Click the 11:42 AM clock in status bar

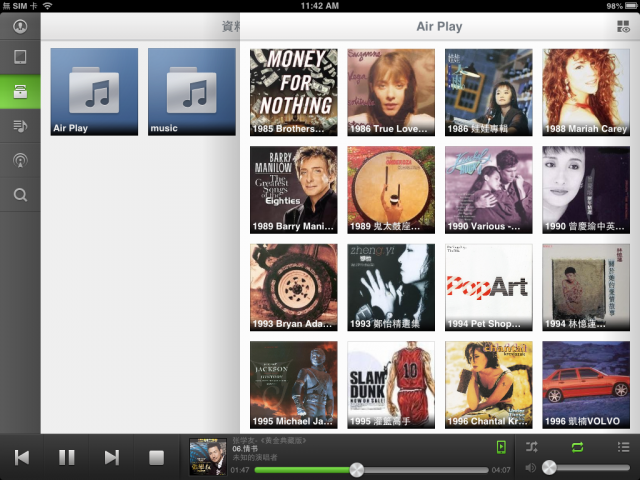tap(320, 6)
